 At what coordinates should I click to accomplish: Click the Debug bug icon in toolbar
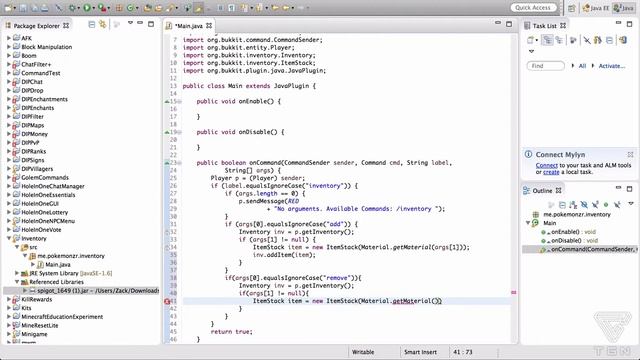tap(72, 8)
